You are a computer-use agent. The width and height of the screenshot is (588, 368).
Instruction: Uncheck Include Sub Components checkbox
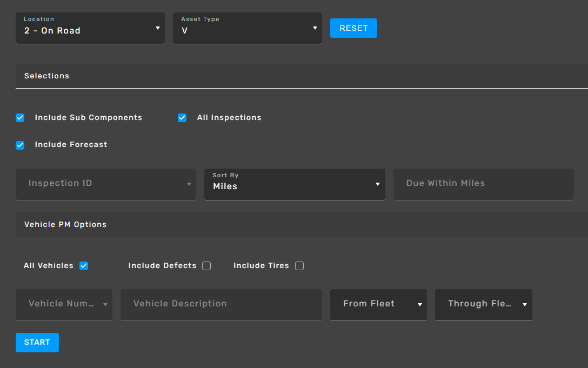(x=20, y=118)
